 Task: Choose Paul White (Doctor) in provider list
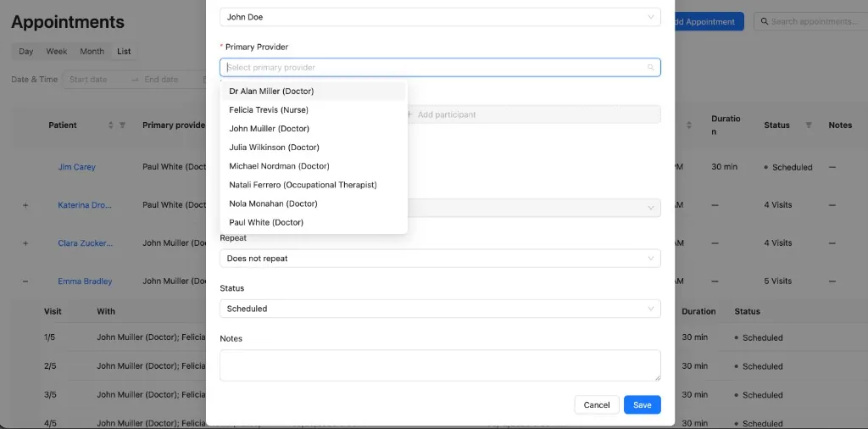(314, 222)
